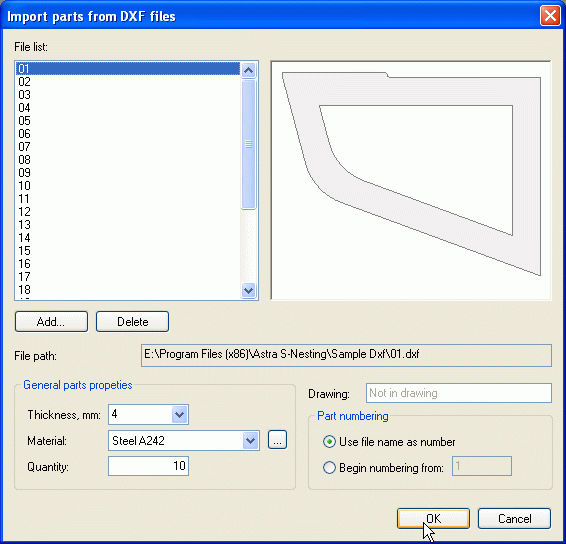Screen dimensions: 566x544
Task: Click the Delete button
Action: (x=132, y=321)
